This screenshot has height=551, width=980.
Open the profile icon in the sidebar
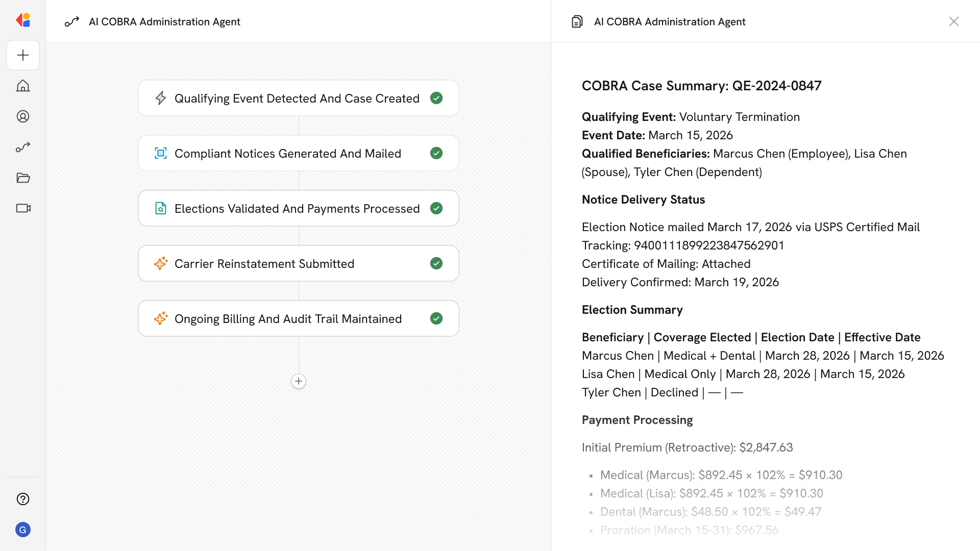point(23,116)
